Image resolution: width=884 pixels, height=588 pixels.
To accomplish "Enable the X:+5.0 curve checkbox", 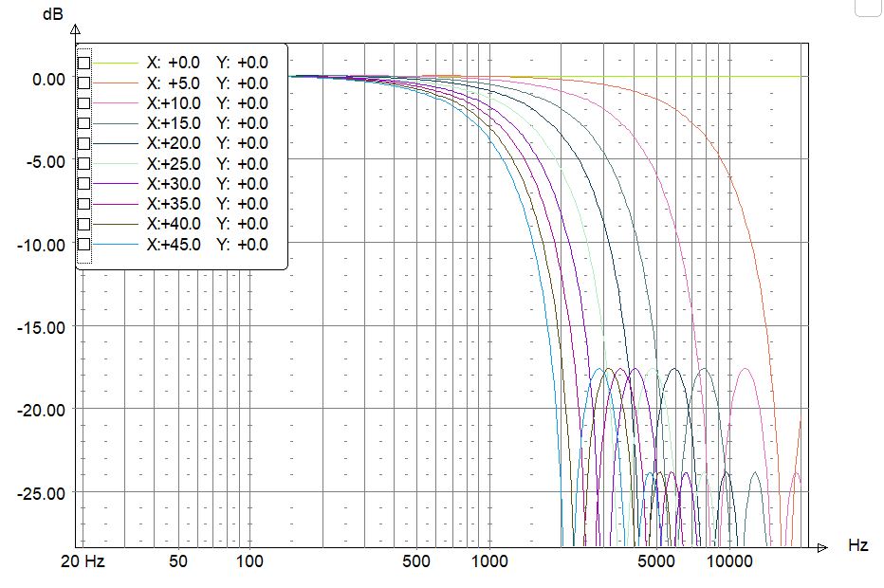I will tap(84, 83).
